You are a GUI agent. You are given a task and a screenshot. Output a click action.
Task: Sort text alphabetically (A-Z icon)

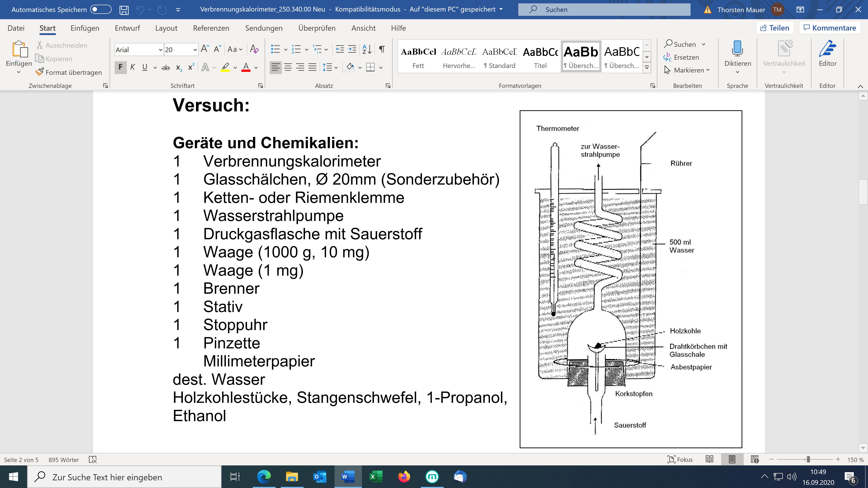point(367,49)
